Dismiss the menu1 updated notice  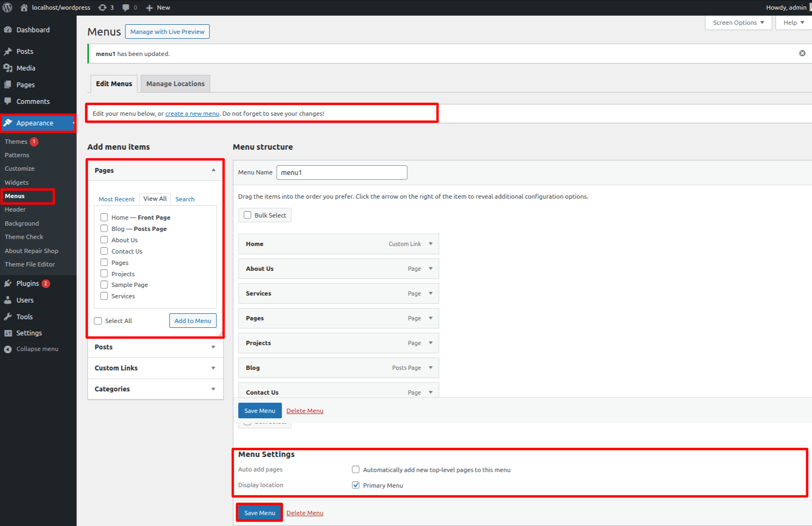pos(802,53)
